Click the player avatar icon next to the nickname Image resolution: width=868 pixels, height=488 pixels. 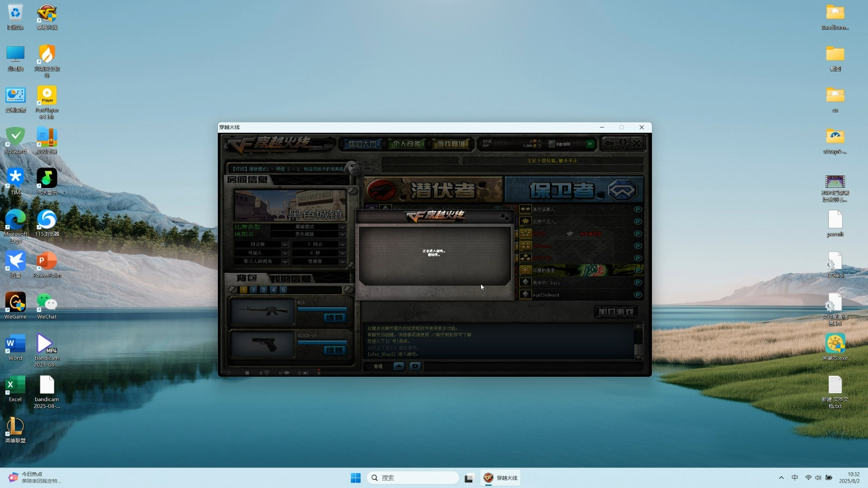tap(552, 144)
